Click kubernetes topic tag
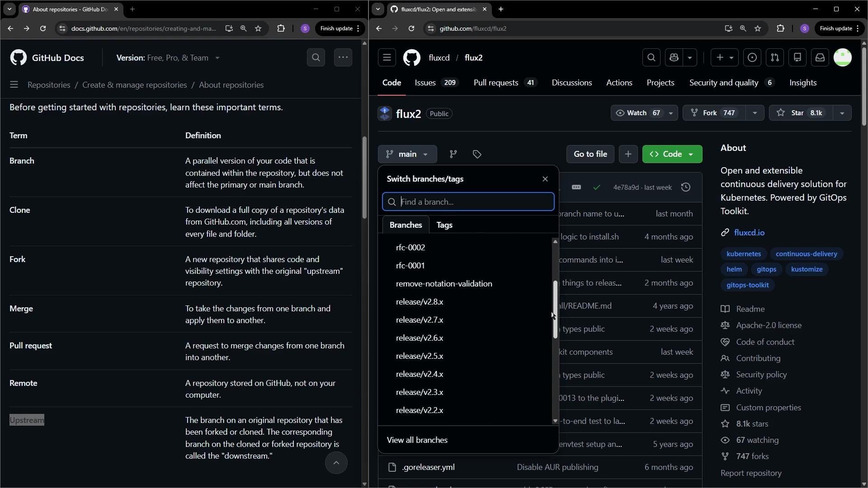Image resolution: width=868 pixels, height=488 pixels. [x=743, y=254]
